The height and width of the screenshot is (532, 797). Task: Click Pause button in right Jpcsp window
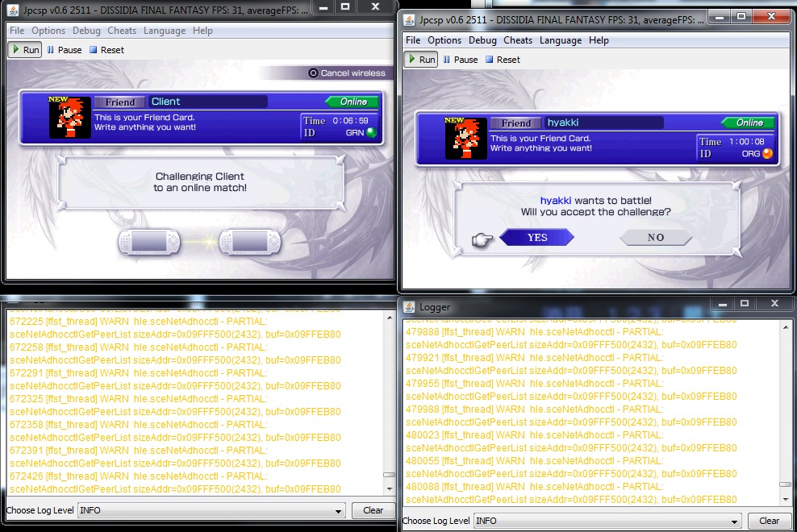coord(461,60)
